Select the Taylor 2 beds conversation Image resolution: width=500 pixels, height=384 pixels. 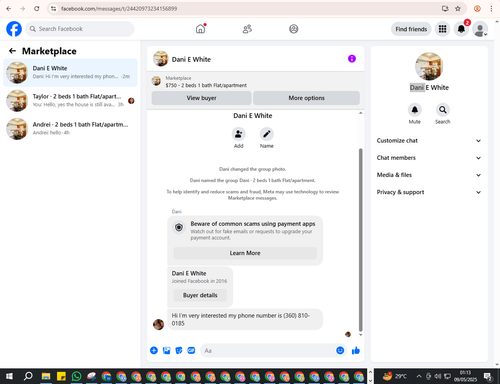(70, 100)
